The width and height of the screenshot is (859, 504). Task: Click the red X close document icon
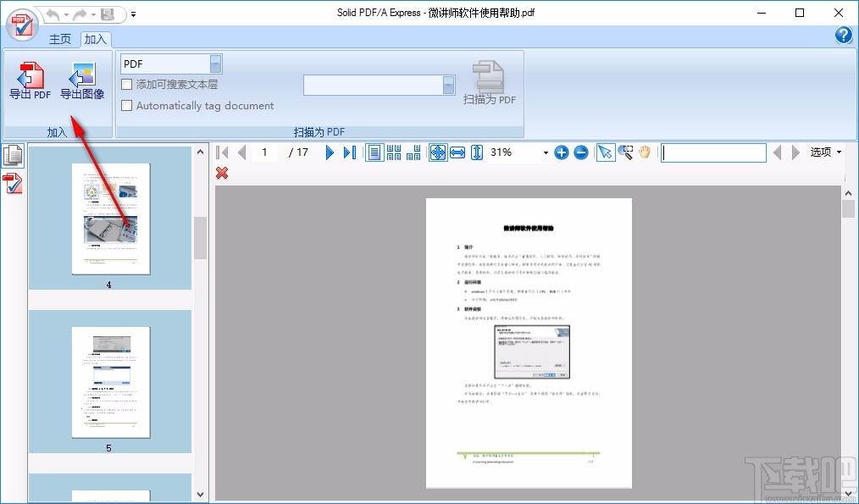222,173
